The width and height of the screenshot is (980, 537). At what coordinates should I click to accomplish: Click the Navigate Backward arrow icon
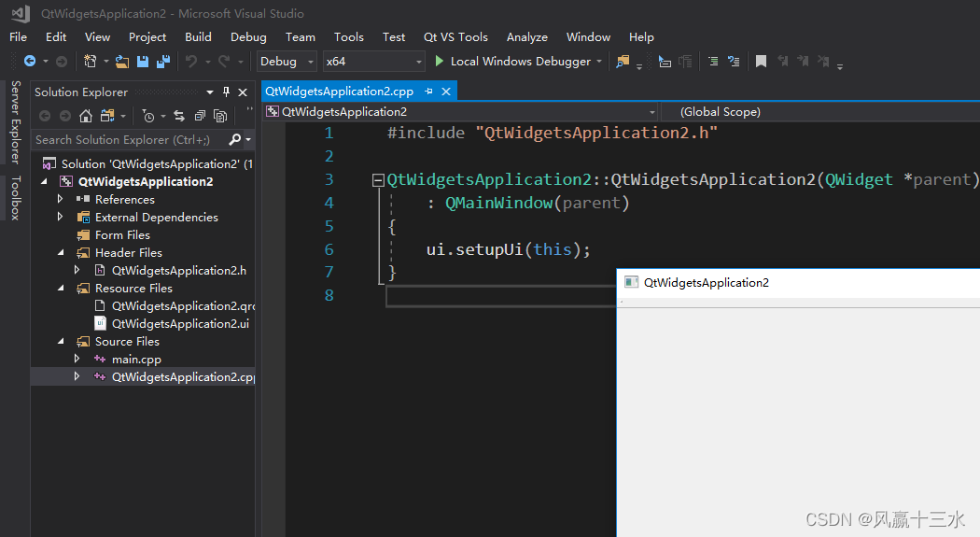pyautogui.click(x=30, y=62)
